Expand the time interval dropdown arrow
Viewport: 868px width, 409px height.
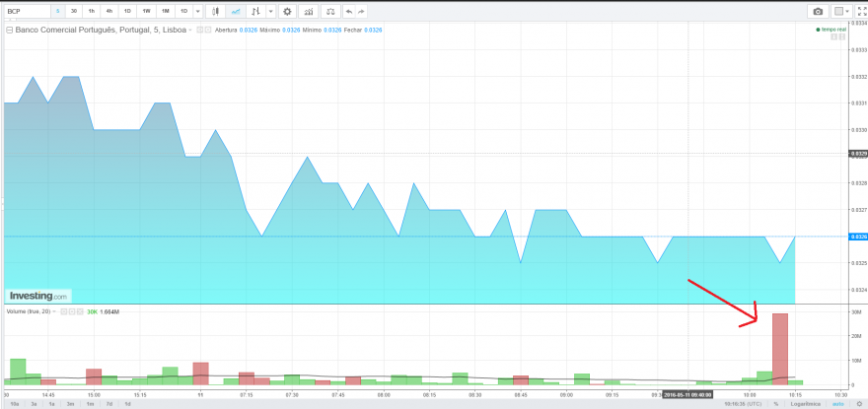click(197, 11)
